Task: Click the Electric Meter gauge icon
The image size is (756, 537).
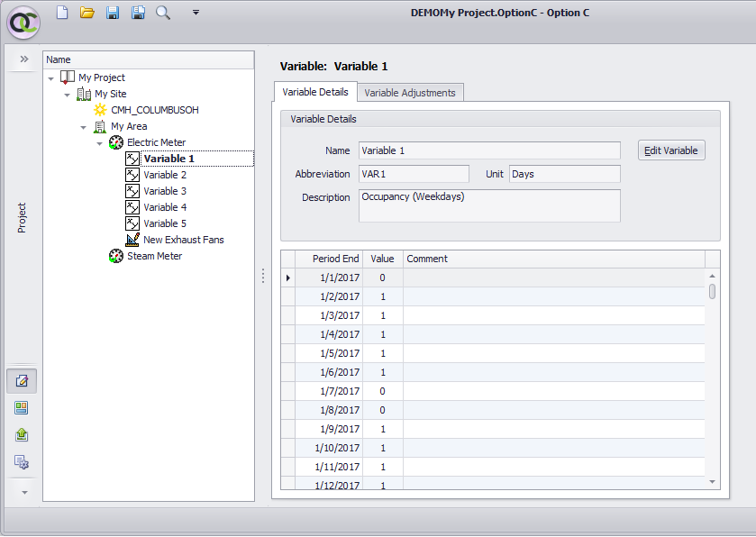Action: coord(116,142)
